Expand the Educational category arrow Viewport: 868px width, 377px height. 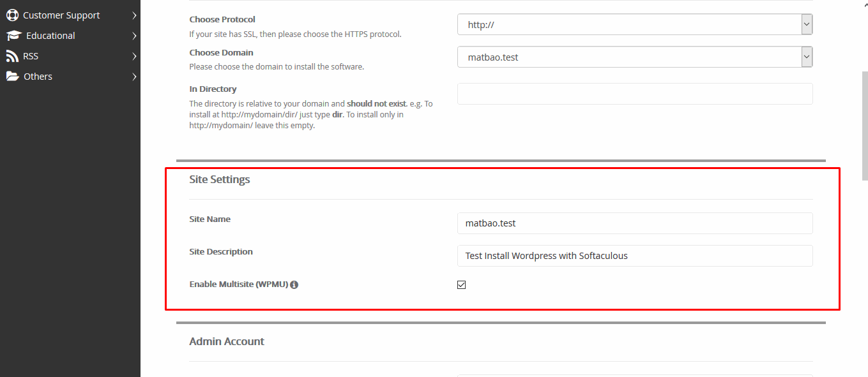tap(134, 36)
